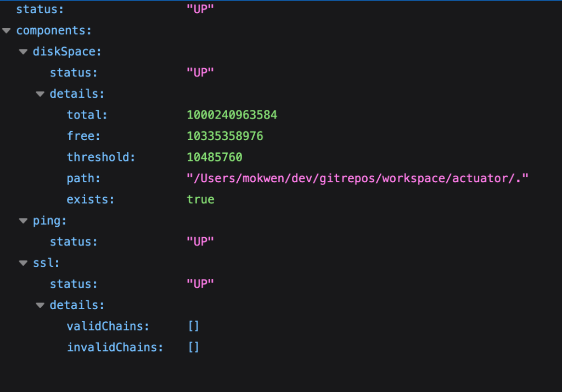The image size is (562, 392).
Task: Click the empty array next to invalidChains
Action: [x=193, y=347]
